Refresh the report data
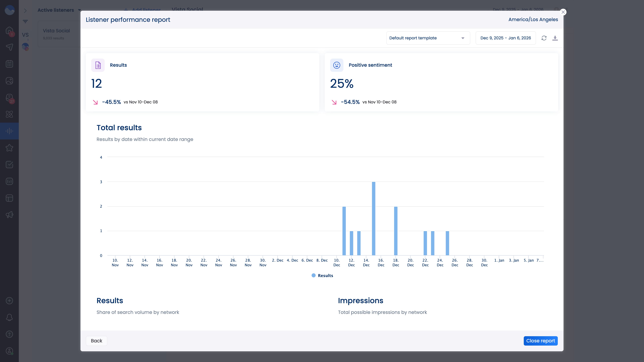The image size is (644, 362). coord(544,38)
